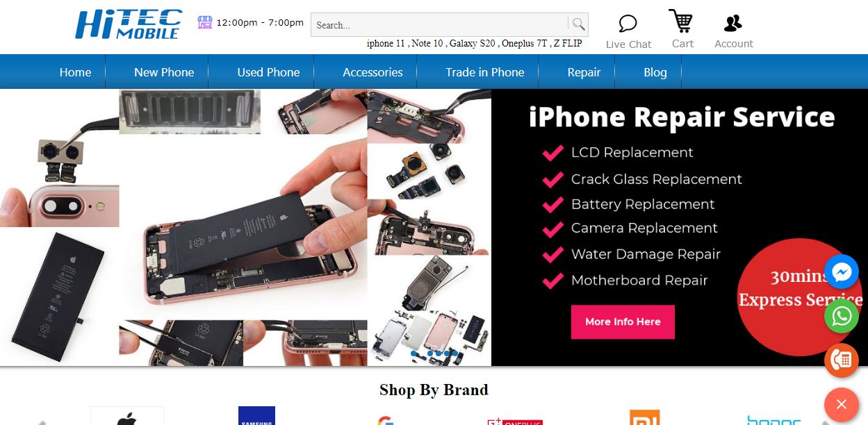Start a Facebook Messenger chat
Viewport: 868px width, 425px height.
[842, 272]
